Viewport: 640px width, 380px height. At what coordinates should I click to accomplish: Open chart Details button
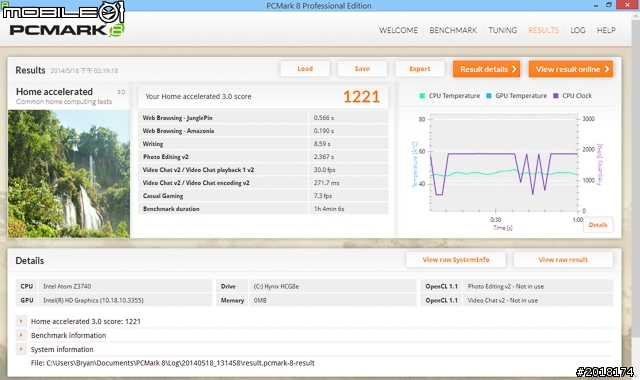[x=598, y=225]
